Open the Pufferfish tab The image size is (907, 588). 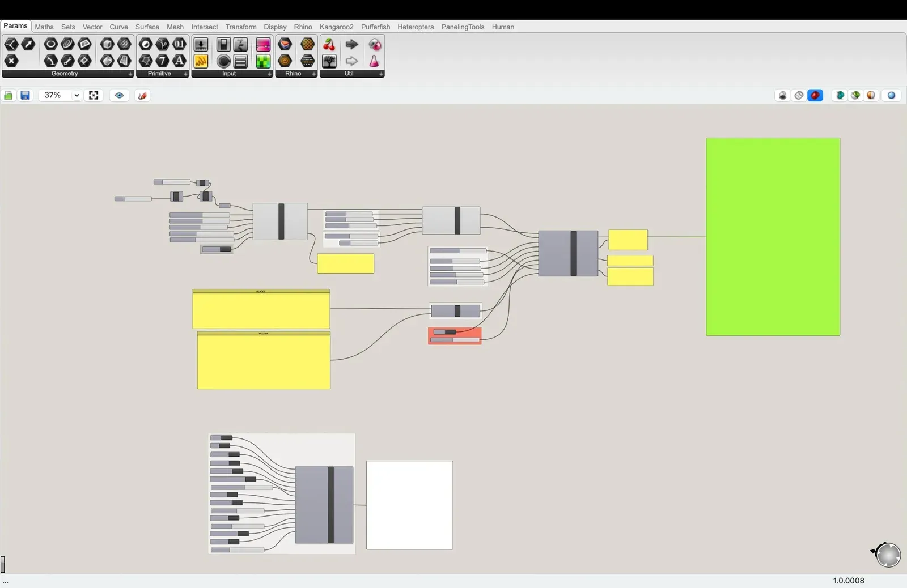[x=375, y=27]
